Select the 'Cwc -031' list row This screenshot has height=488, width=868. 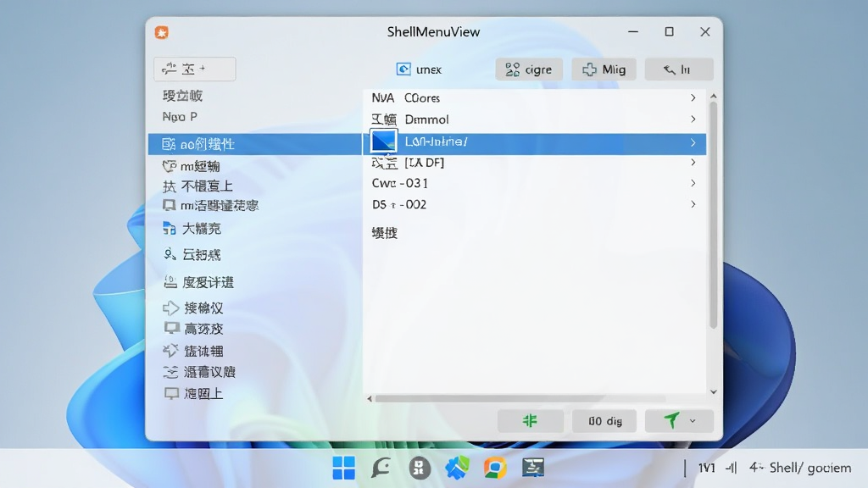click(x=534, y=183)
